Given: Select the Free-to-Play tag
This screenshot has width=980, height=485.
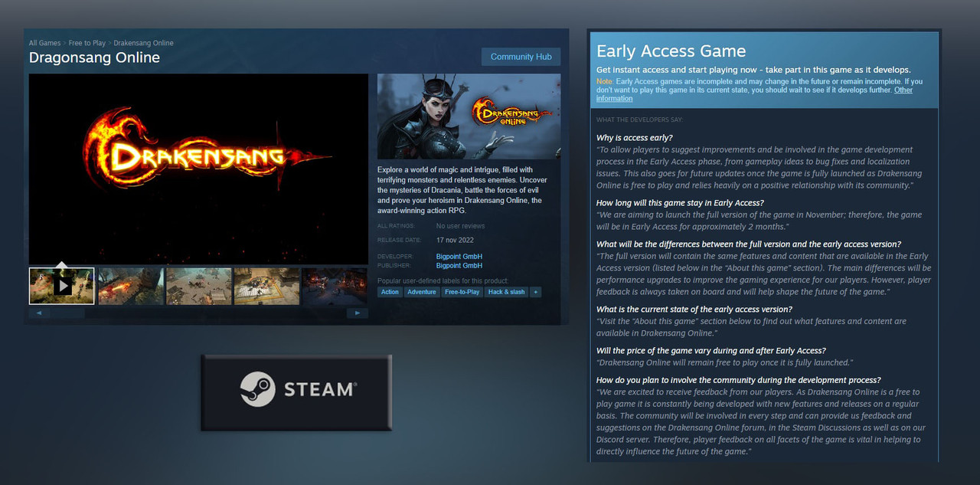Looking at the screenshot, I should (x=462, y=292).
